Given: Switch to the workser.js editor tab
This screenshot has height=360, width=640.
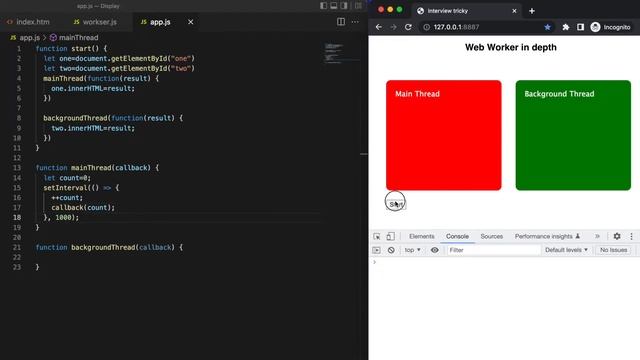Looking at the screenshot, I should pos(95,22).
